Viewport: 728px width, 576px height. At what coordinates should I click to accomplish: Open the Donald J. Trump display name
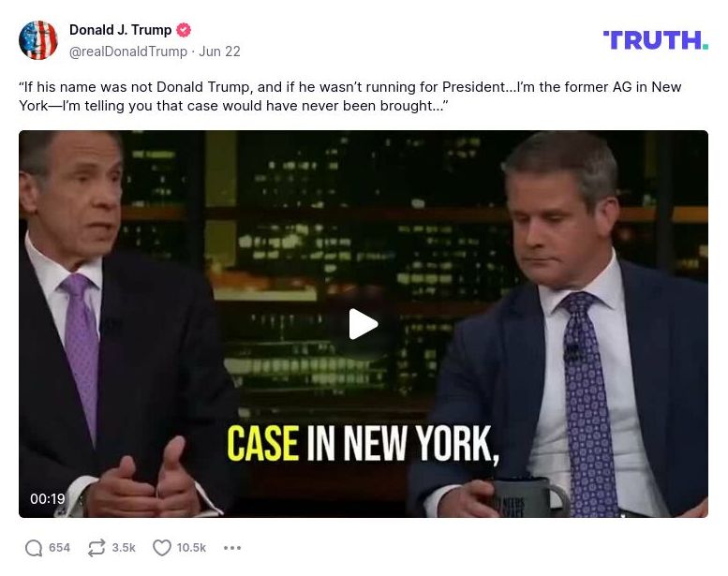click(x=120, y=30)
